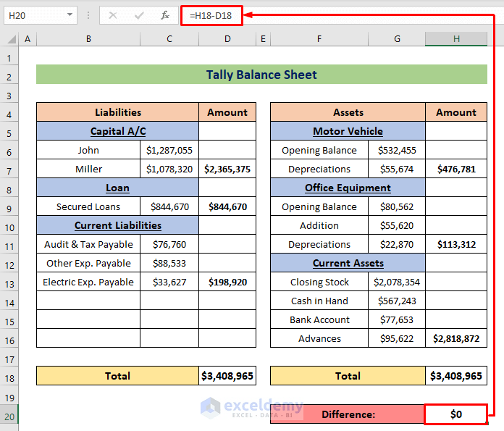This screenshot has width=504, height=431.
Task: Select the $476,781 cell
Action: point(456,169)
